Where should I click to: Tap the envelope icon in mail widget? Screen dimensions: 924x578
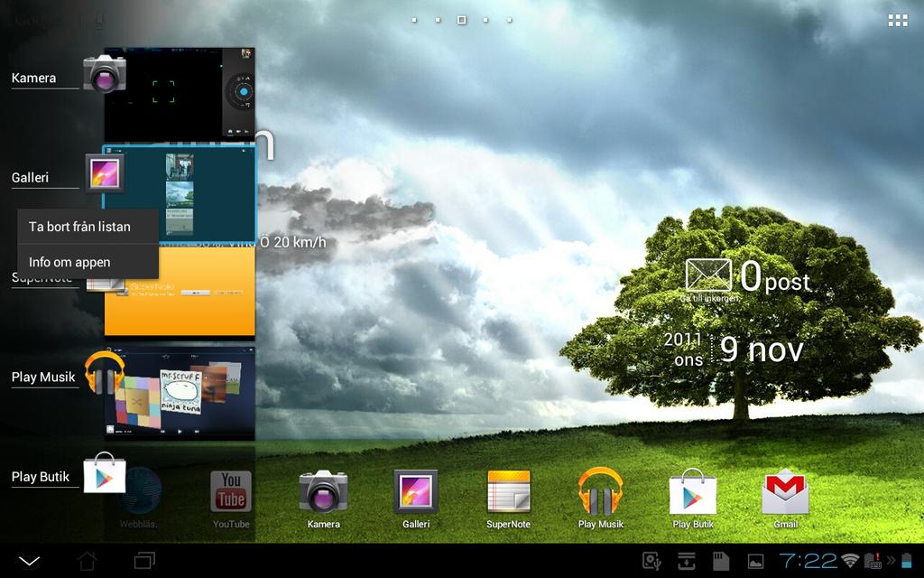708,275
